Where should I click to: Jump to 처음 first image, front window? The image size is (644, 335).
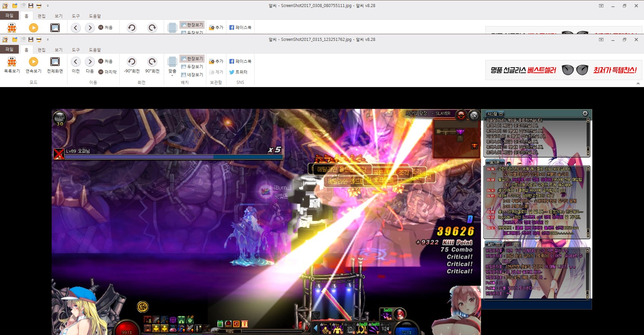[105, 61]
